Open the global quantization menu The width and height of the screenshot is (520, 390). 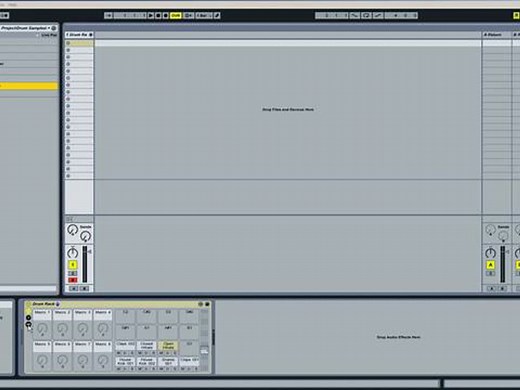pos(204,15)
